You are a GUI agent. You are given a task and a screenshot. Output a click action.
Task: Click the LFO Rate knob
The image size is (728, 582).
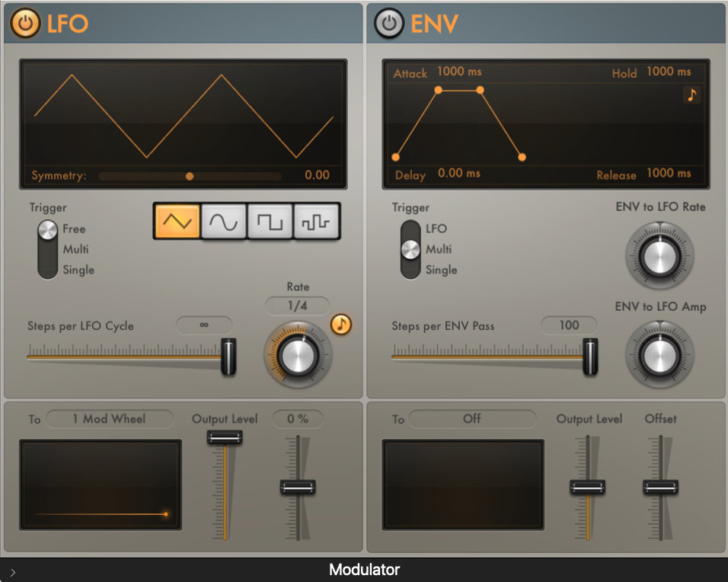[298, 356]
